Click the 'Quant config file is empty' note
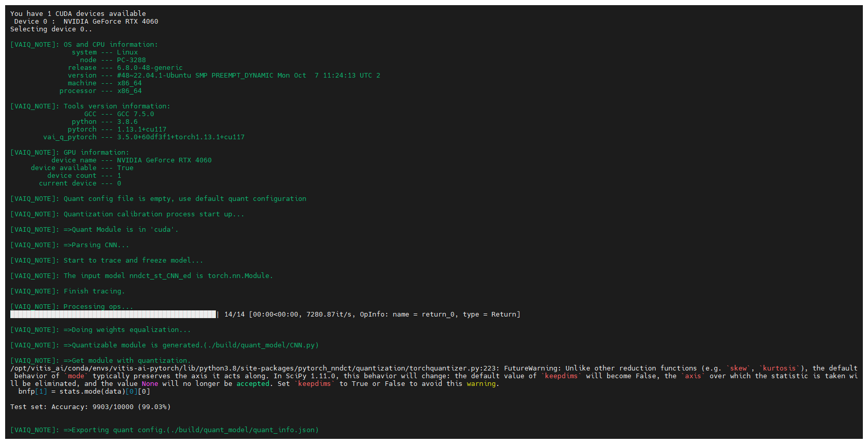The height and width of the screenshot is (444, 868). (x=185, y=199)
